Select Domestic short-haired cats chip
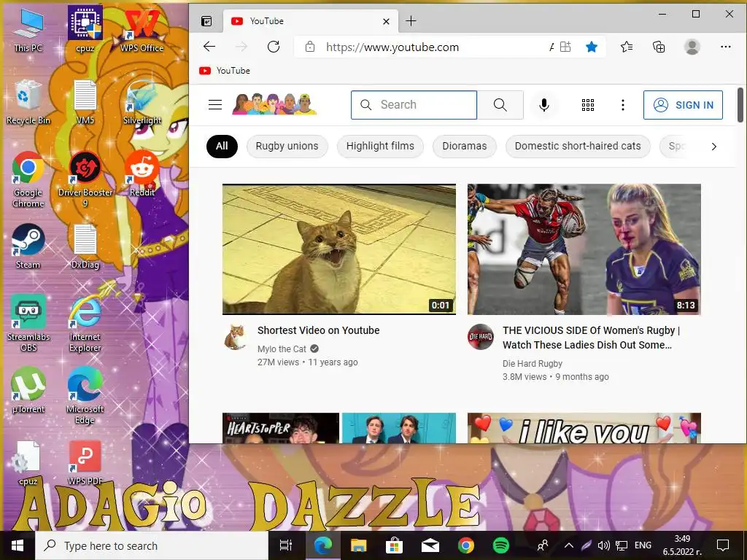Viewport: 747px width, 560px height. (578, 146)
